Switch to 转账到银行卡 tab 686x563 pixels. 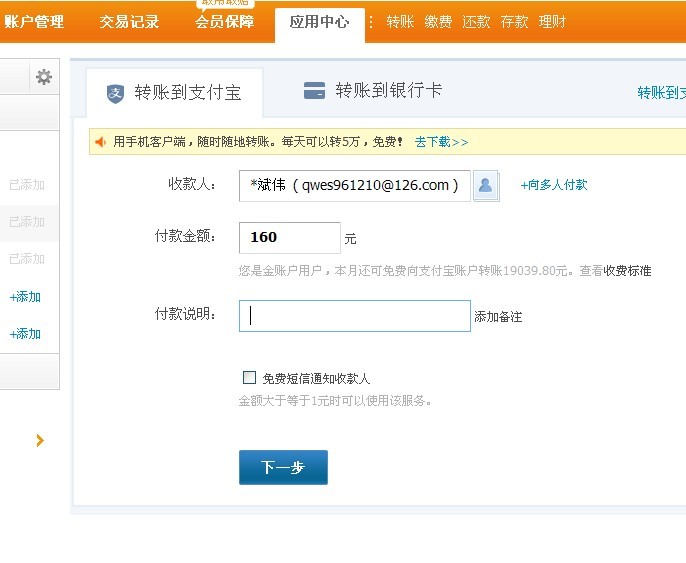coord(373,91)
